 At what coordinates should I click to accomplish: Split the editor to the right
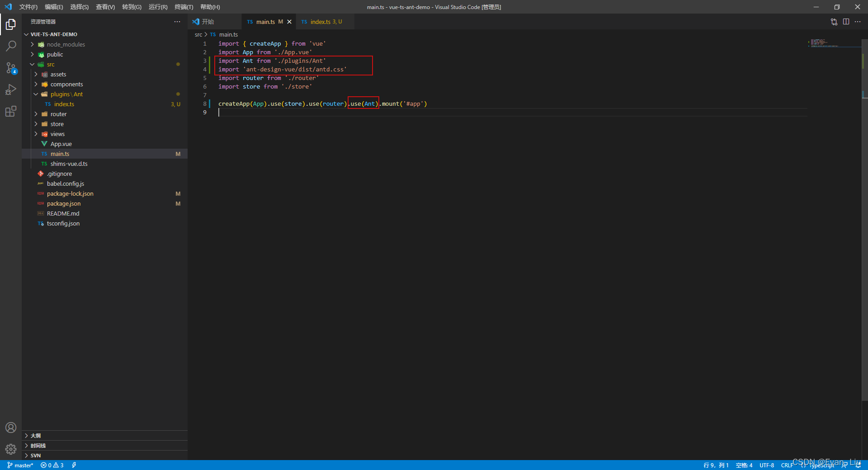pyautogui.click(x=846, y=22)
